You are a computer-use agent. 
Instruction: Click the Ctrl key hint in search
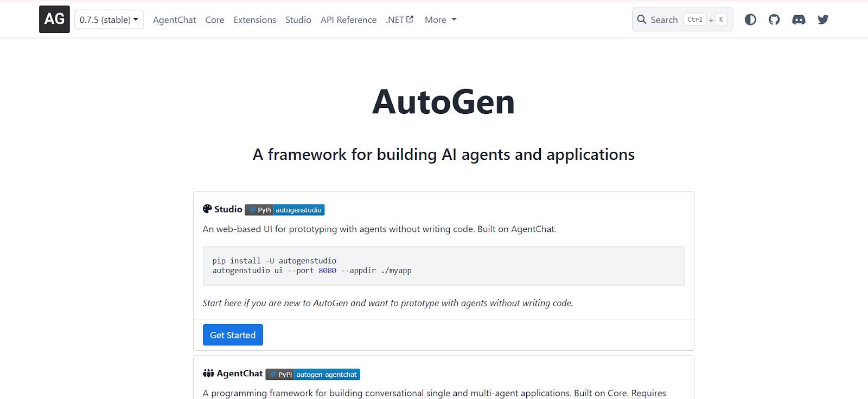(x=695, y=20)
